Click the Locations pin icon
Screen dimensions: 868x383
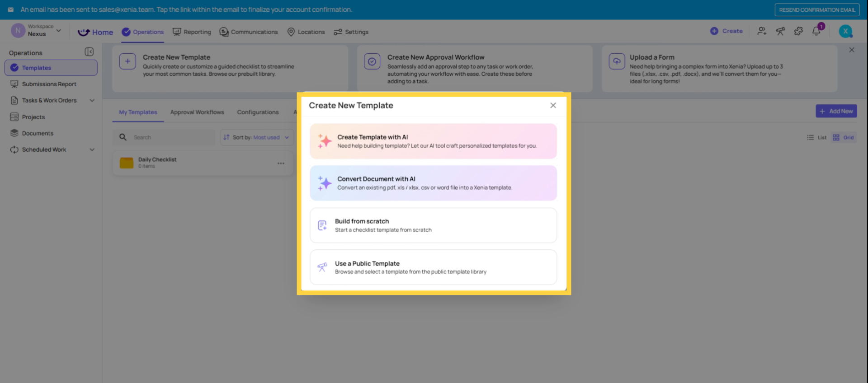tap(291, 32)
